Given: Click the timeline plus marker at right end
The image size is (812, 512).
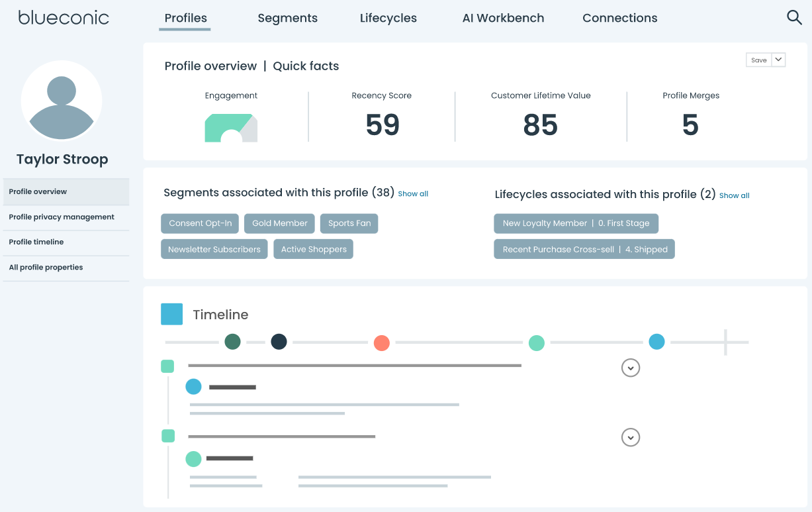Looking at the screenshot, I should pyautogui.click(x=725, y=342).
